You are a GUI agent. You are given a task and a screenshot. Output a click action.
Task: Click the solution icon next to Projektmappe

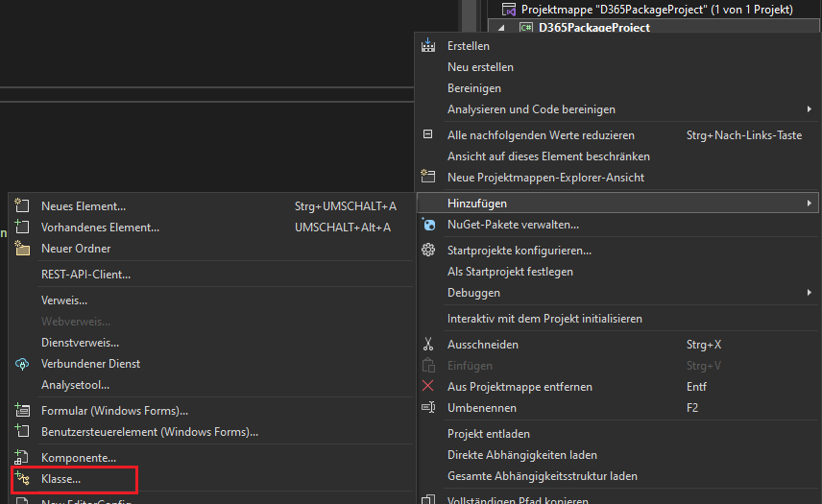click(509, 10)
